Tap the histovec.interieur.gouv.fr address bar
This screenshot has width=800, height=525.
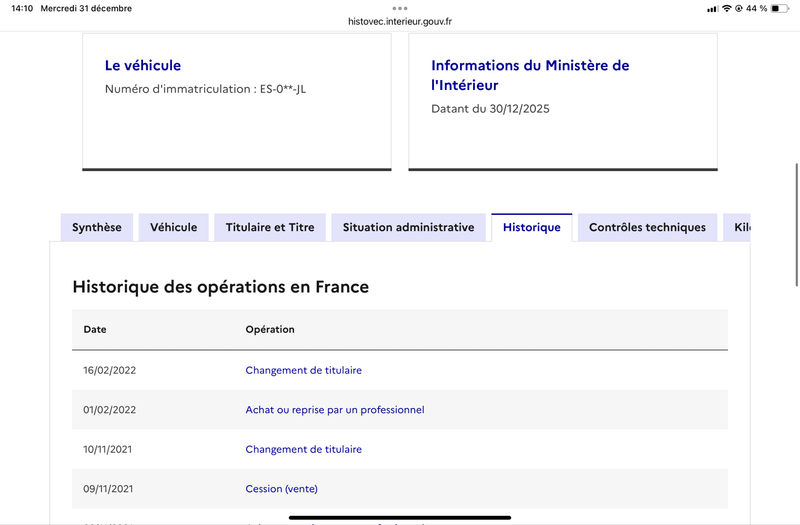coord(400,21)
